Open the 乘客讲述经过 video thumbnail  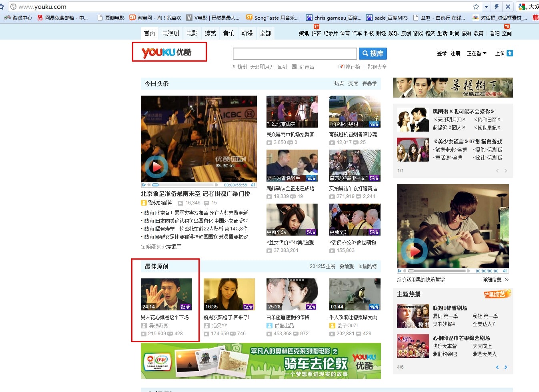[355, 112]
